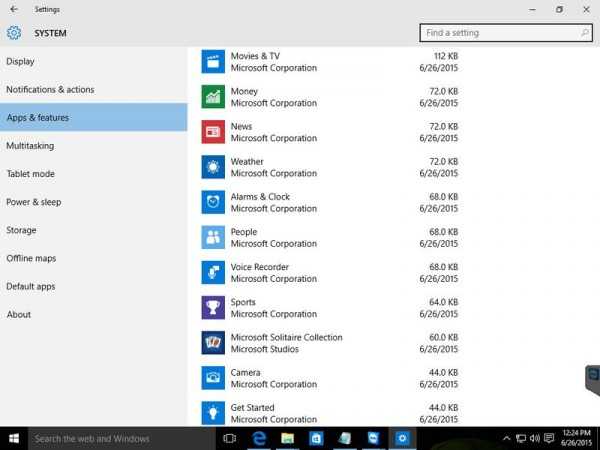The height and width of the screenshot is (450, 600).
Task: Select the Money app entry text
Action: (244, 91)
